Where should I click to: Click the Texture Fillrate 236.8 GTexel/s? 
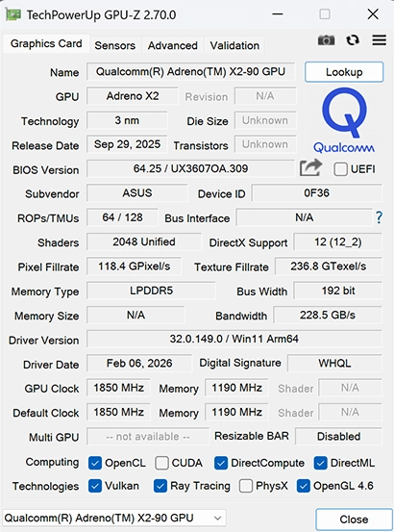pos(329,266)
